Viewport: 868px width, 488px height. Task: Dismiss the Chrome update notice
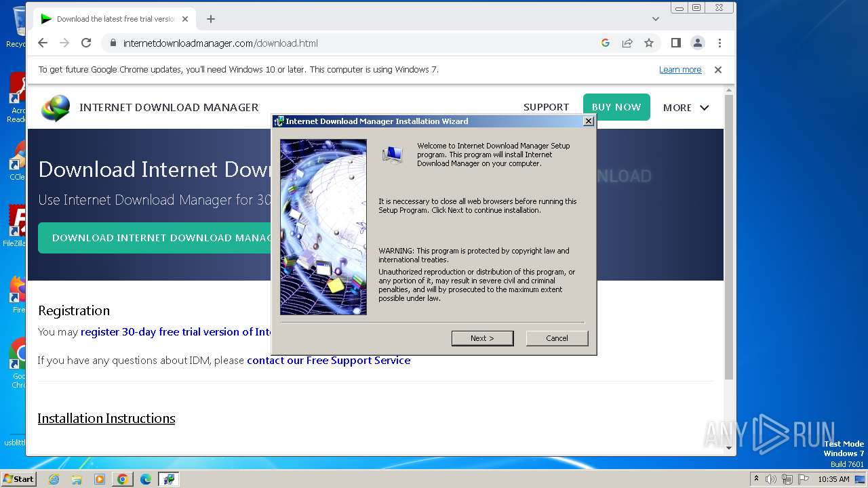coord(718,70)
